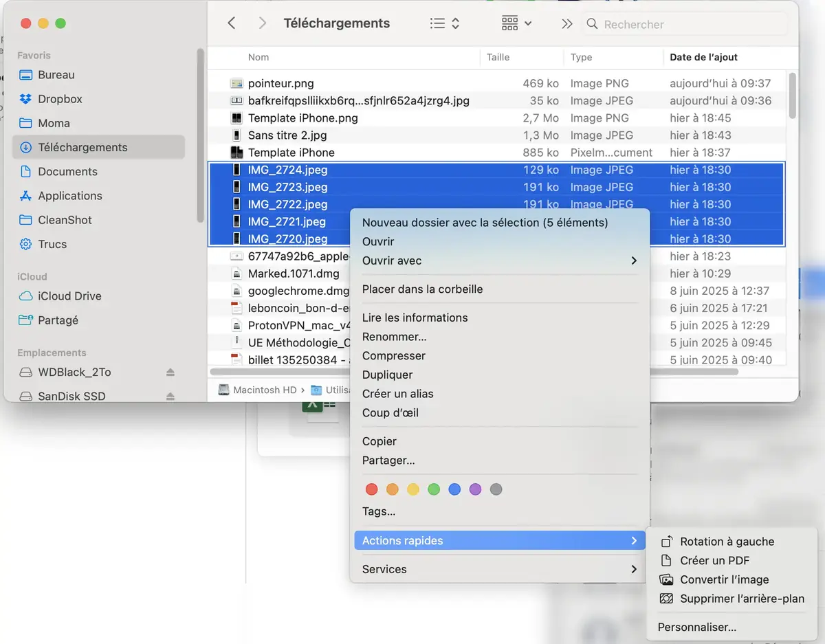Click the back navigation arrow
The image size is (825, 644).
(x=231, y=23)
